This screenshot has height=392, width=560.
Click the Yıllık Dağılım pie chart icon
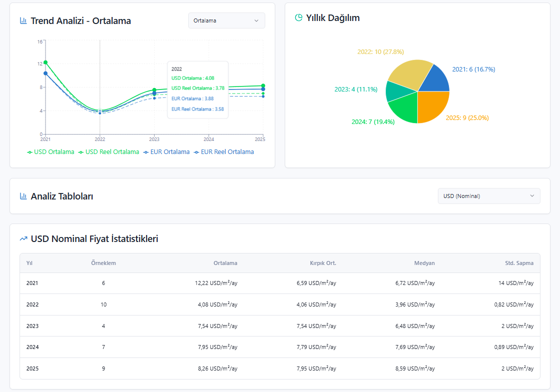coord(299,17)
